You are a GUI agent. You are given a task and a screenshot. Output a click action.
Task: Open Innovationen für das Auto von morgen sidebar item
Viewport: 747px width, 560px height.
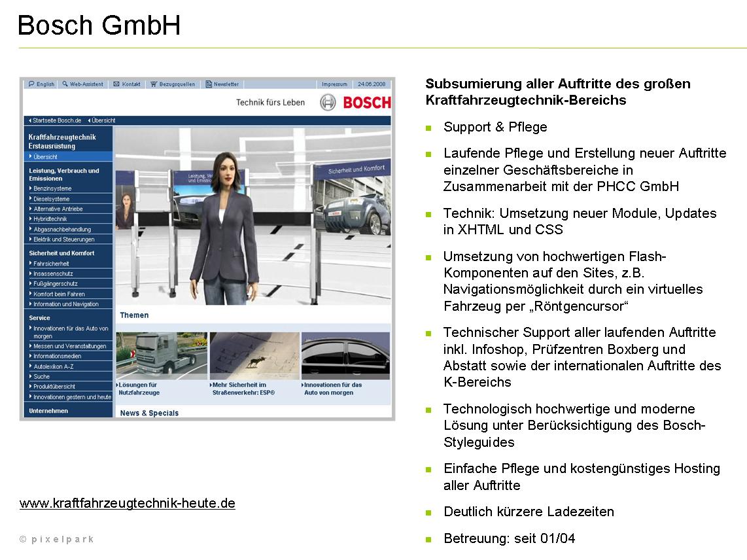point(69,332)
